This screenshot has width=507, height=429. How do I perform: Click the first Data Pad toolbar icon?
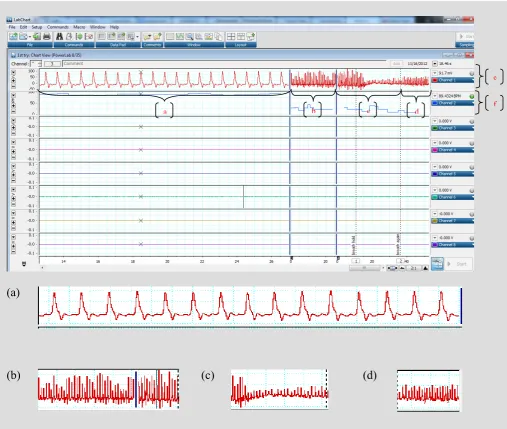(x=102, y=37)
